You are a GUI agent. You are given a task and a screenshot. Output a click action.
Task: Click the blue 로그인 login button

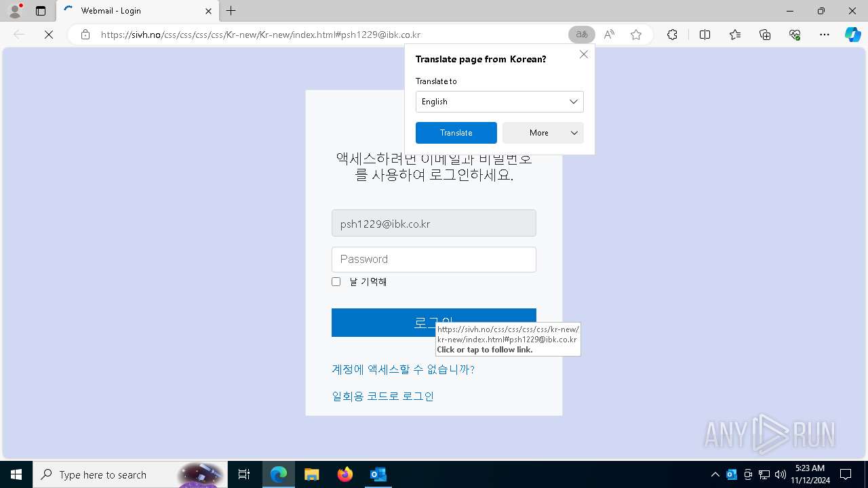[434, 323]
